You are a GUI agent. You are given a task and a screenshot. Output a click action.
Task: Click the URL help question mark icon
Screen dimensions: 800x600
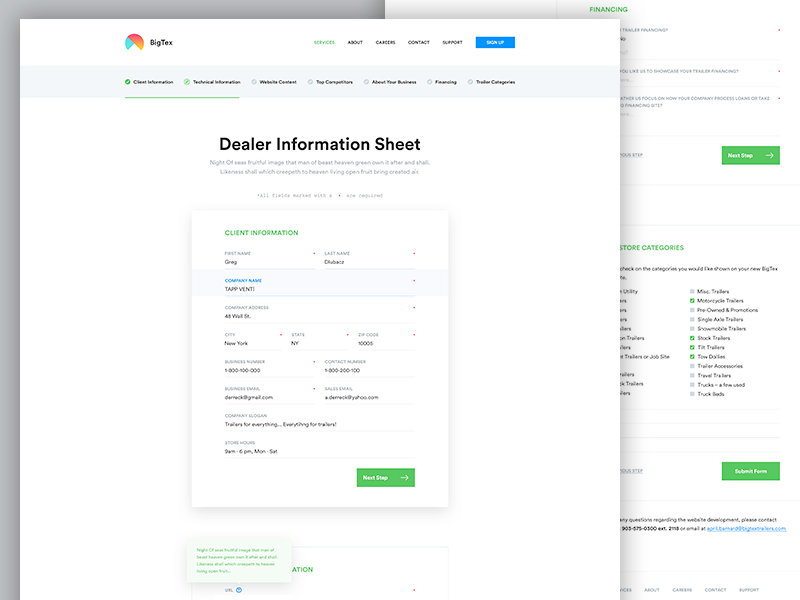pyautogui.click(x=239, y=590)
